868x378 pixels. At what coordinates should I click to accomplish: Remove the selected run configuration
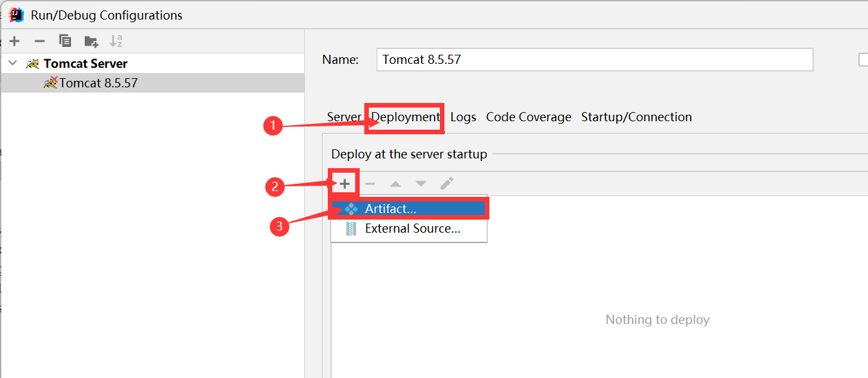point(39,41)
